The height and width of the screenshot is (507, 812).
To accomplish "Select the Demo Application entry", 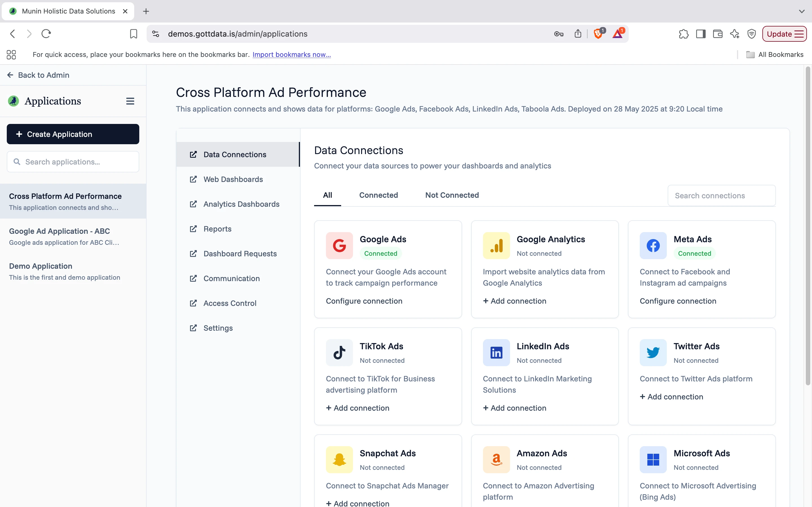I will click(x=41, y=266).
